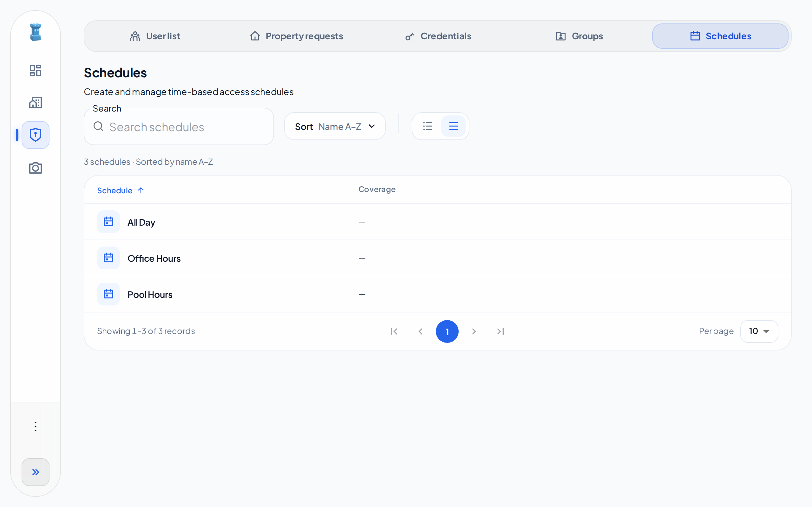The height and width of the screenshot is (507, 812).
Task: Focus the Search schedules input field
Action: (179, 127)
